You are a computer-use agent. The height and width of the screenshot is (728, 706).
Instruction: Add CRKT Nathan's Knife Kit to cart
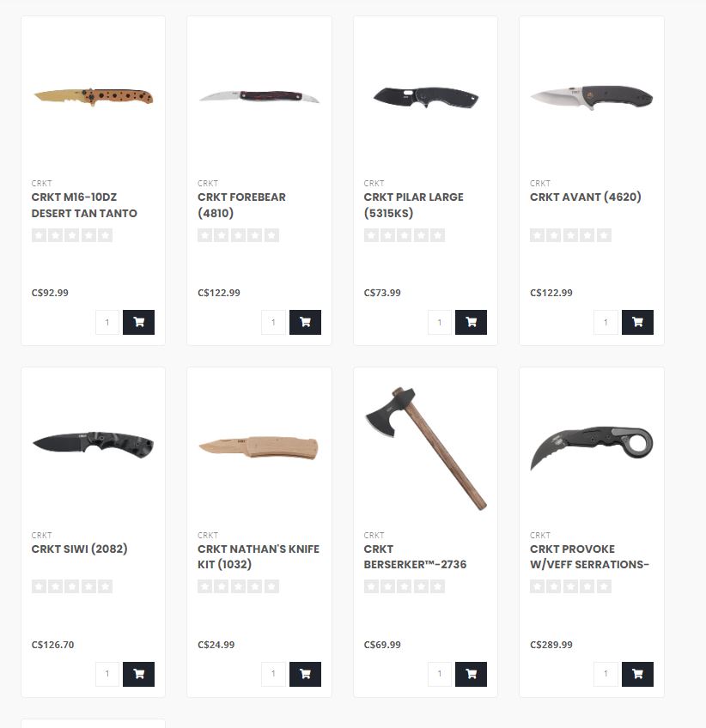click(305, 674)
